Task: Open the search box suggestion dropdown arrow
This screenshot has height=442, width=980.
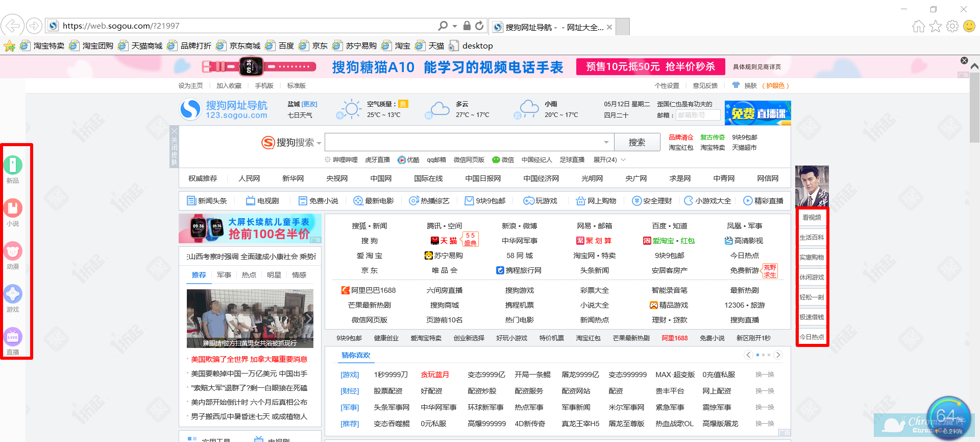Action: tap(606, 143)
